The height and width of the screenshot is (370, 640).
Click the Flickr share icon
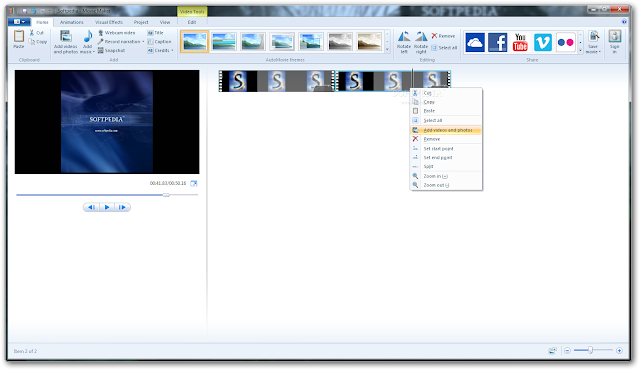tap(566, 42)
